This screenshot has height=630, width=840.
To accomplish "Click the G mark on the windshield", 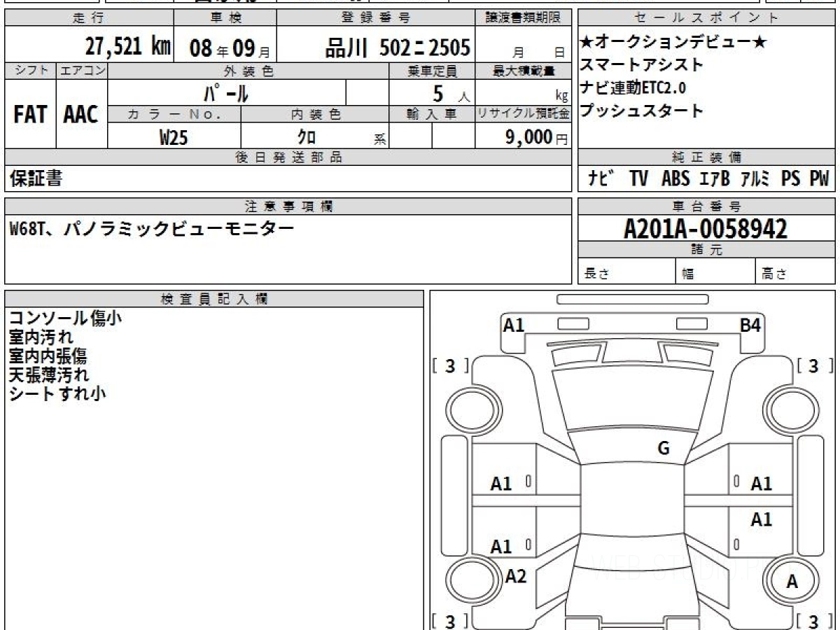I will click(x=663, y=449).
